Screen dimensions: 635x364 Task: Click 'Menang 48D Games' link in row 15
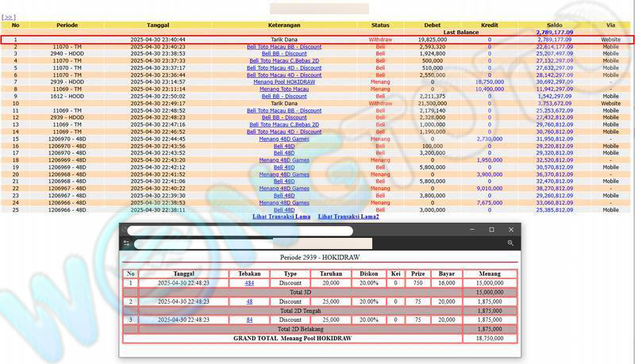point(284,139)
